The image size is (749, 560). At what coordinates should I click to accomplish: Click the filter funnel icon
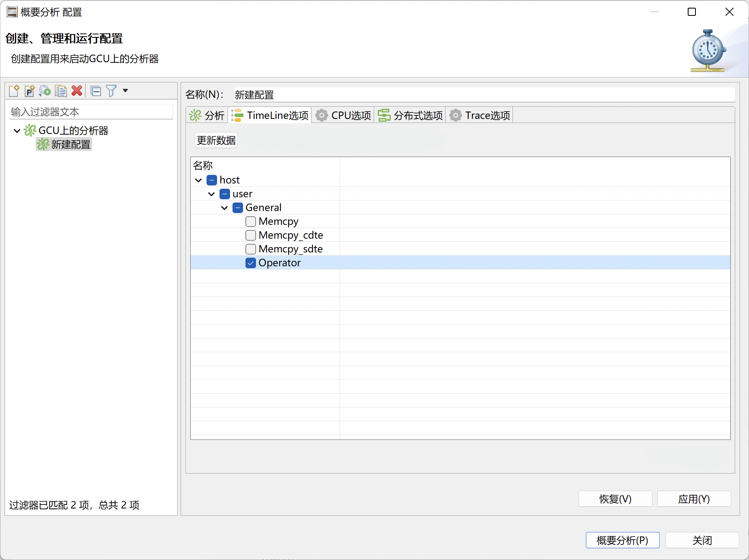[x=111, y=91]
